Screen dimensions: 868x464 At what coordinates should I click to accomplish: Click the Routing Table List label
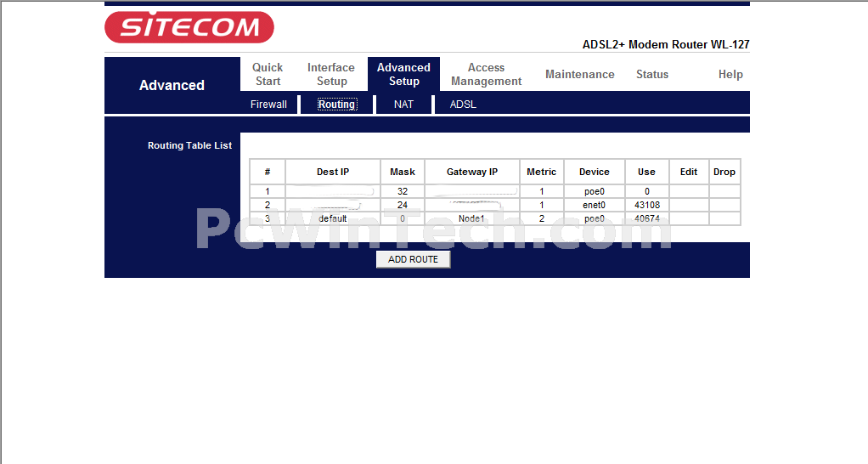[x=190, y=145]
